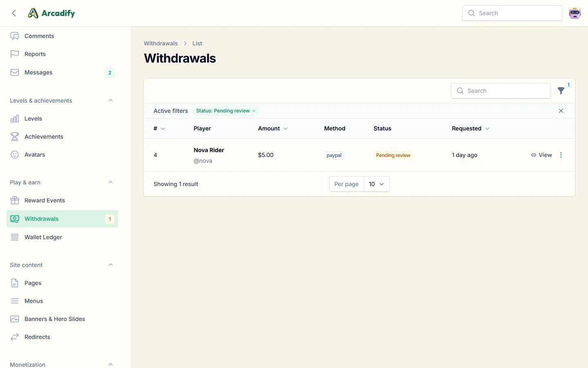The width and height of the screenshot is (588, 368).
Task: Click the Redirects arrows icon
Action: point(15,337)
